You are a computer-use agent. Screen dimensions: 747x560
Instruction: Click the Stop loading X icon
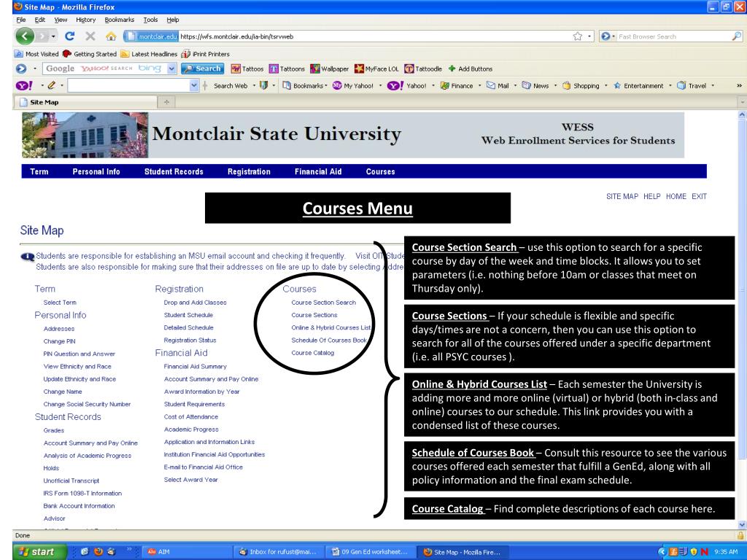coord(90,36)
